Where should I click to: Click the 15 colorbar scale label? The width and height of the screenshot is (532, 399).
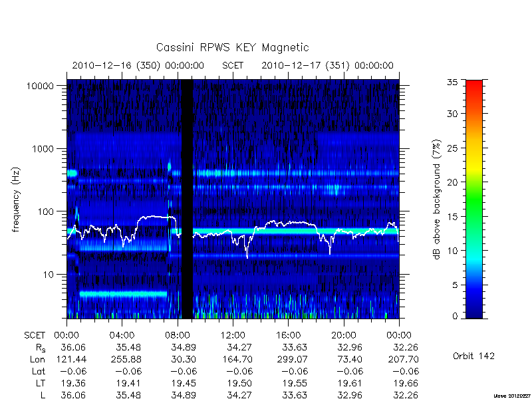(452, 217)
